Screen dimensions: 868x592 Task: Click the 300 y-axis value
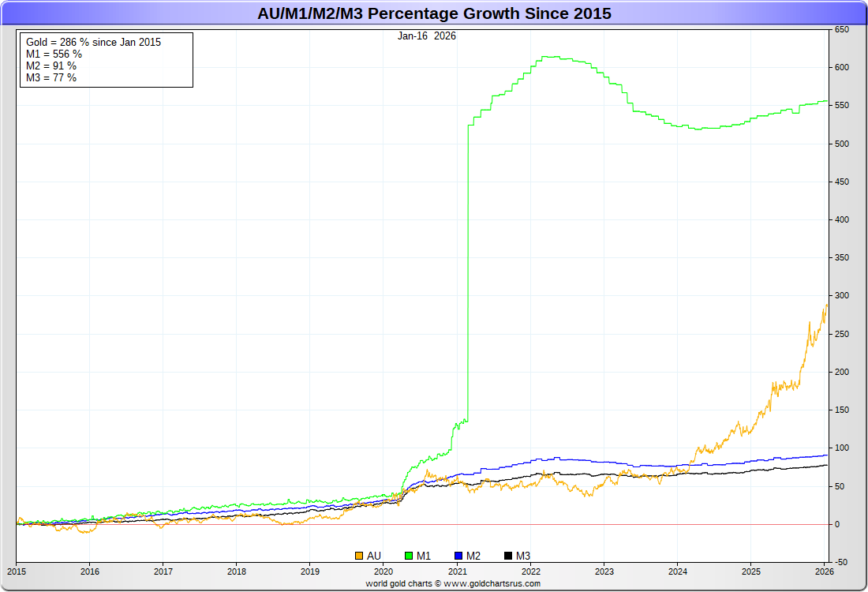841,296
